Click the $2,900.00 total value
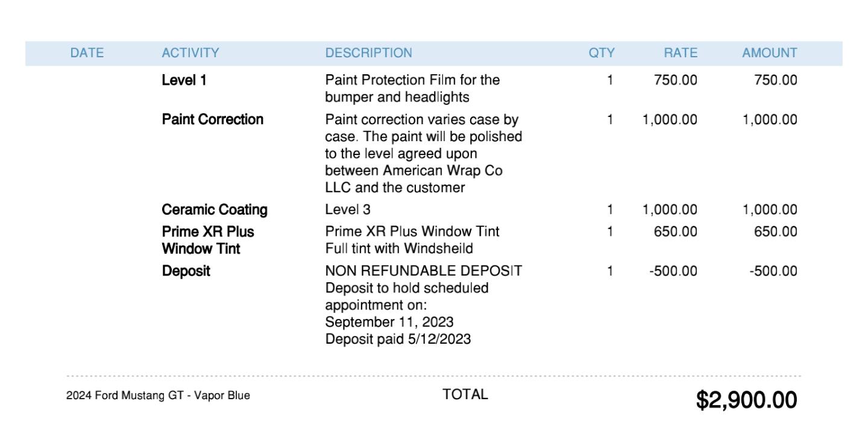868x442 pixels. tap(747, 400)
